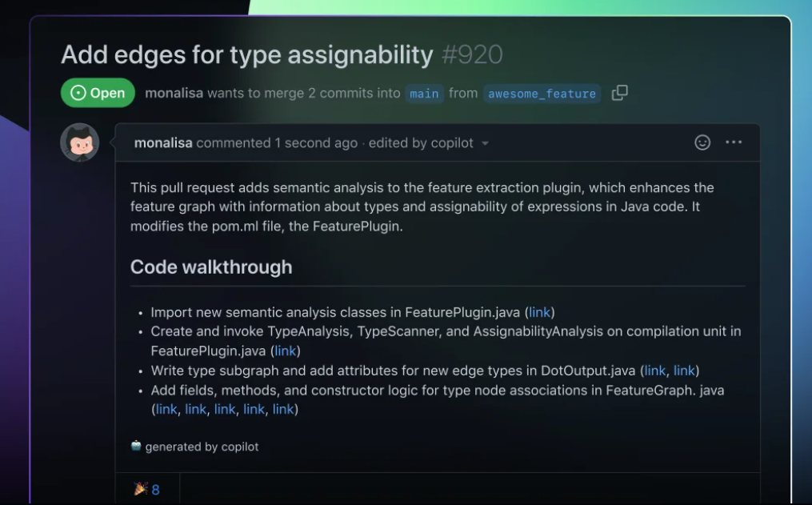This screenshot has width=812, height=505.
Task: Click the 'generated by copilot' footer text
Action: (x=202, y=447)
